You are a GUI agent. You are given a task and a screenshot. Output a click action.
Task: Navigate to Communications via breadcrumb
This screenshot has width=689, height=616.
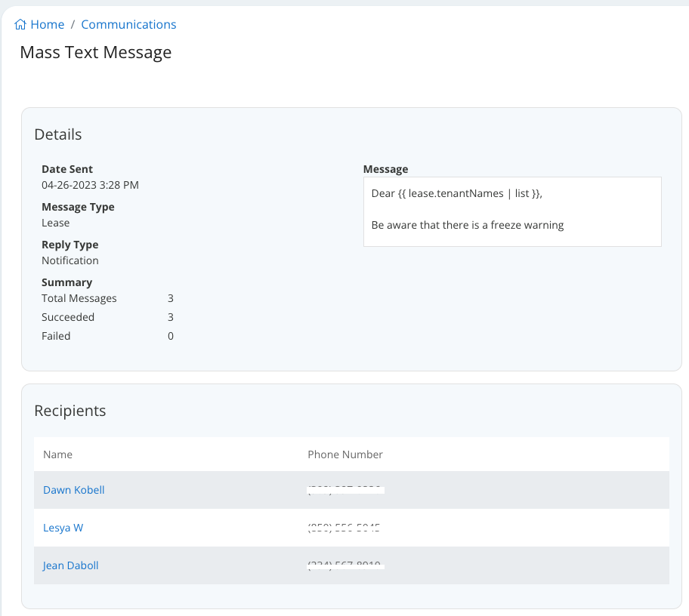click(128, 24)
